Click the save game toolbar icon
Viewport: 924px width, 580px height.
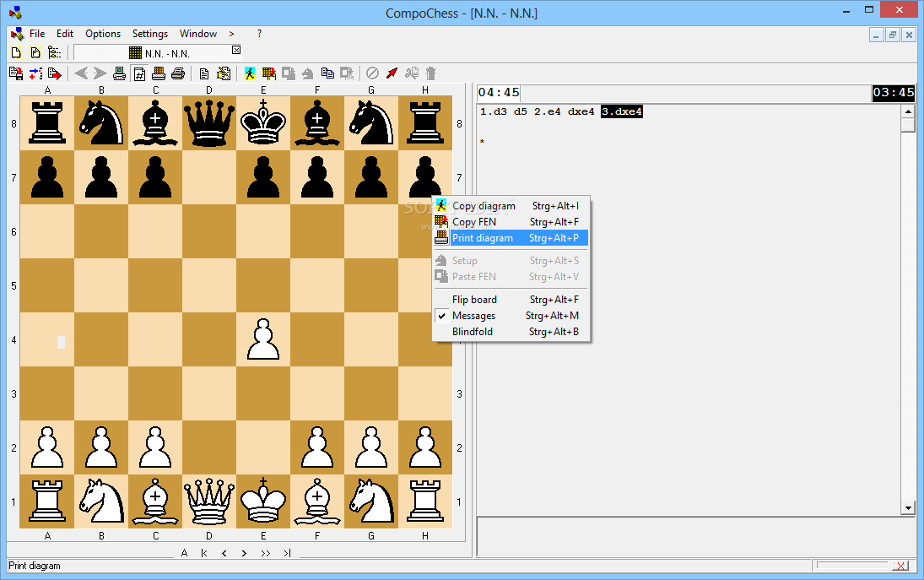(x=17, y=73)
